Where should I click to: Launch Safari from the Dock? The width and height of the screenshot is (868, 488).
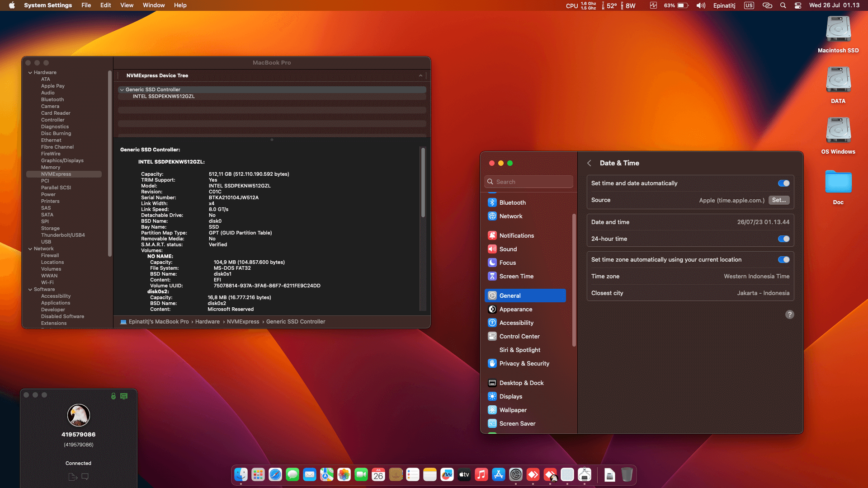tap(275, 475)
